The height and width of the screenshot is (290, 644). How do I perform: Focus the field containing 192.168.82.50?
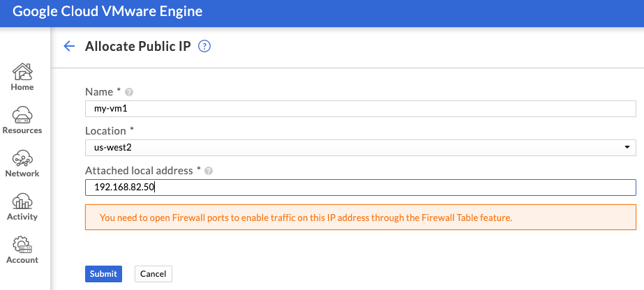(x=361, y=188)
